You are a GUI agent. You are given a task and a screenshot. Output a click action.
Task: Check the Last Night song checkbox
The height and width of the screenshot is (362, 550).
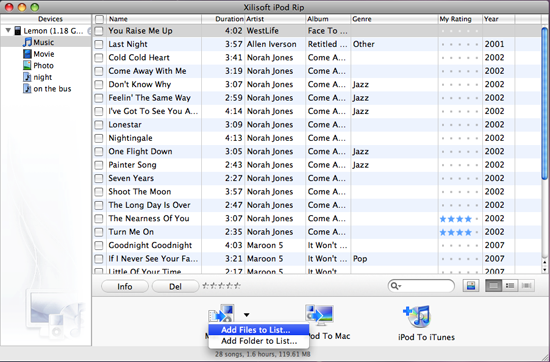99,44
